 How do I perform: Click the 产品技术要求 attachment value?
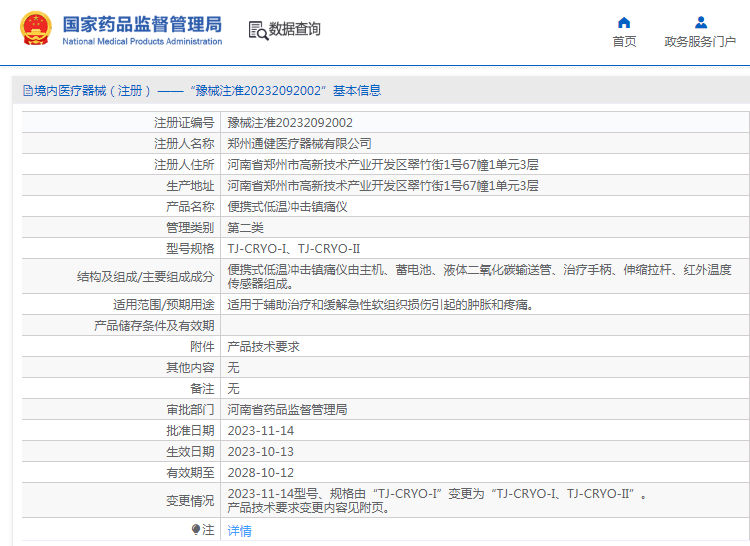263,347
